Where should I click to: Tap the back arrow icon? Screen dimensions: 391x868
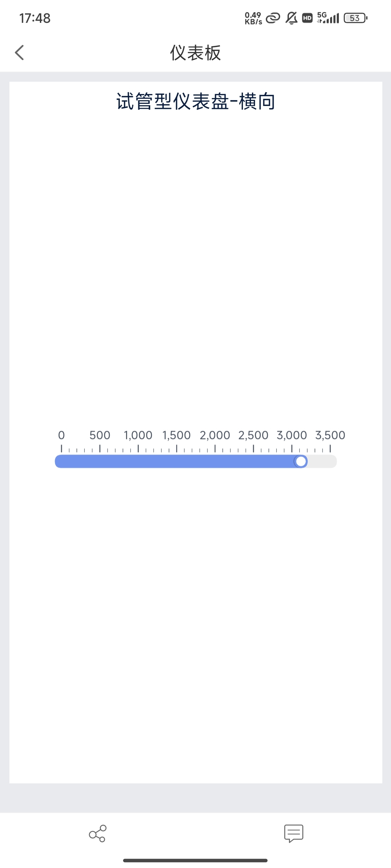click(x=20, y=53)
